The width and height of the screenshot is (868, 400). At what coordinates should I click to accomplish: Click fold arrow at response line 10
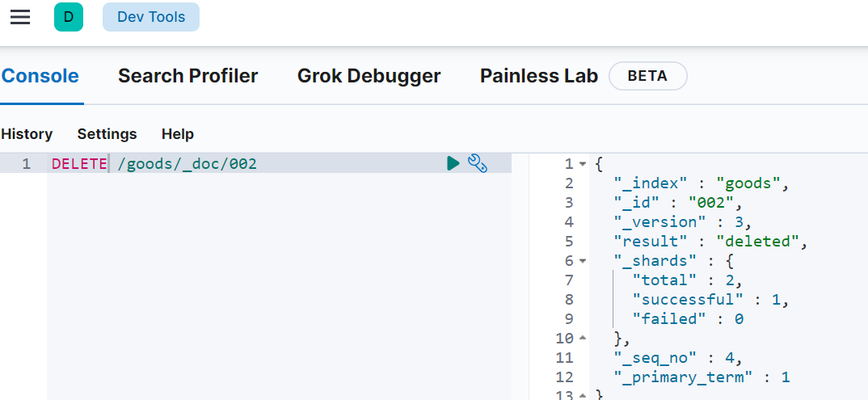click(584, 339)
